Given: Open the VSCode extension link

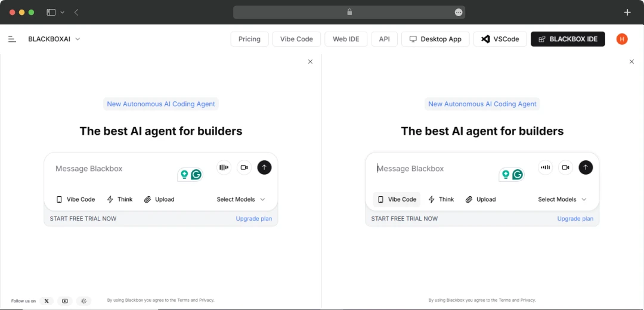Looking at the screenshot, I should [500, 39].
